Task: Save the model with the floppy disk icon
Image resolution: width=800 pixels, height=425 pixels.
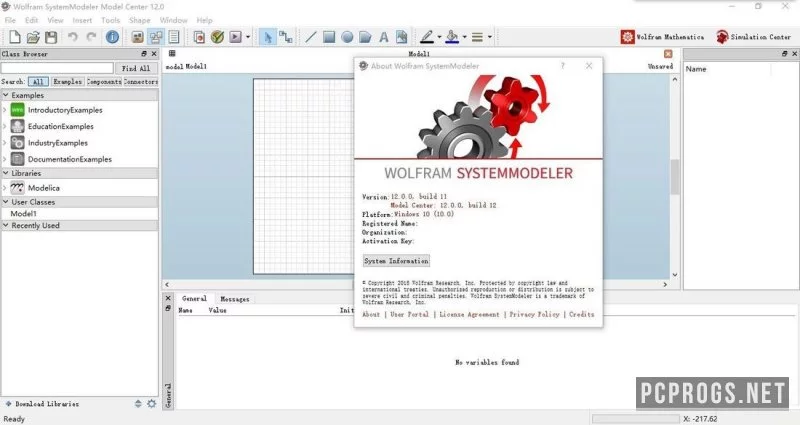Action: tap(51, 37)
